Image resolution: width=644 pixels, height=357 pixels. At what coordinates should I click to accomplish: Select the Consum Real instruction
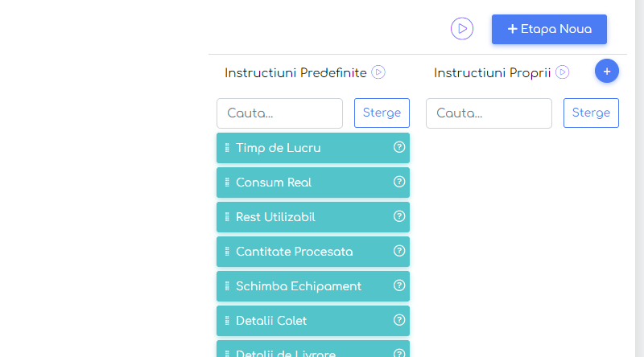(274, 183)
